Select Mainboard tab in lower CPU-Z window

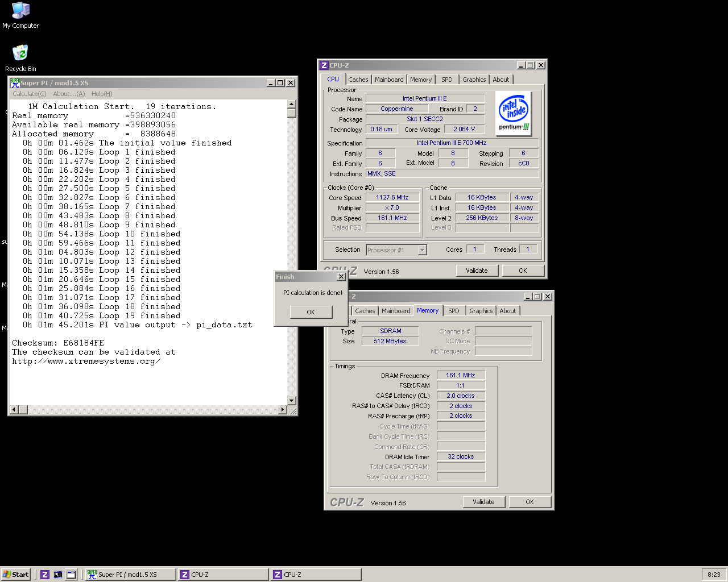pyautogui.click(x=396, y=311)
